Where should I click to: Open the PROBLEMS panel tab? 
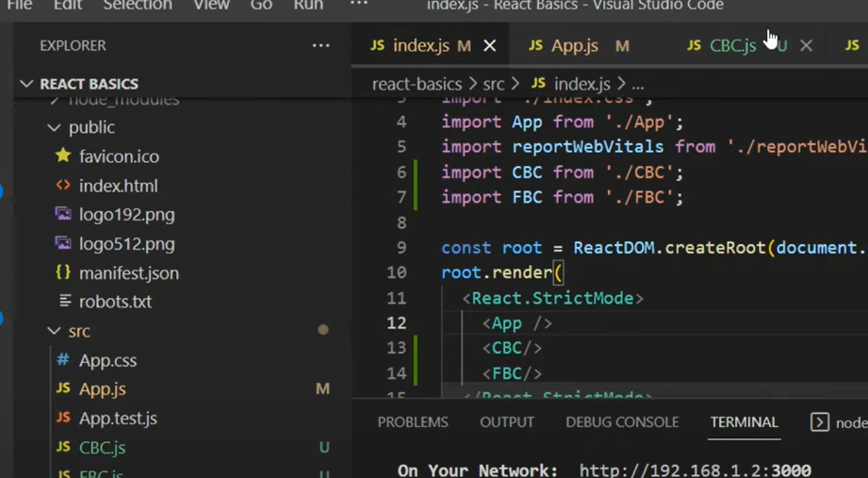pyautogui.click(x=413, y=422)
